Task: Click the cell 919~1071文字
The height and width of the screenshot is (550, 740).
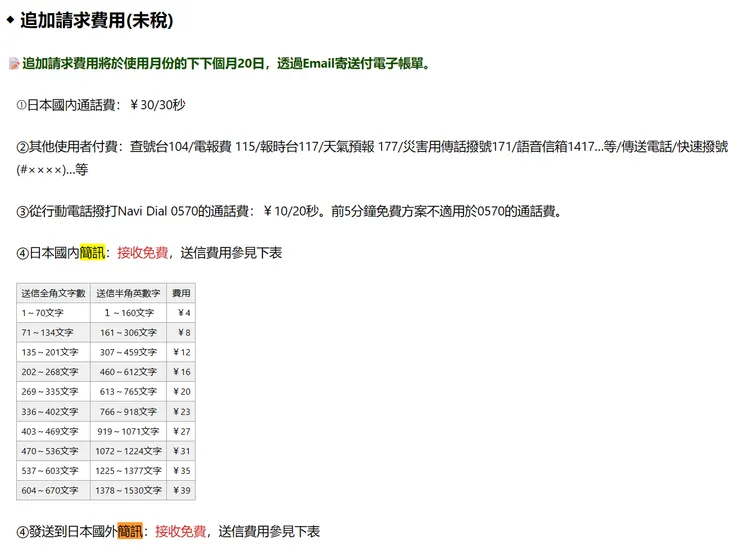Action: pos(128,432)
